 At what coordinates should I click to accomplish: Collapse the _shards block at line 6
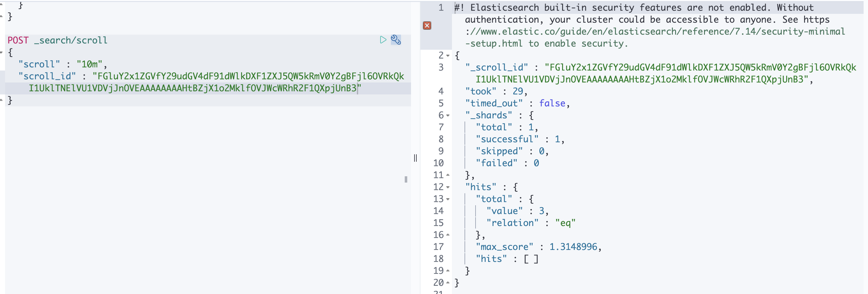coord(448,116)
